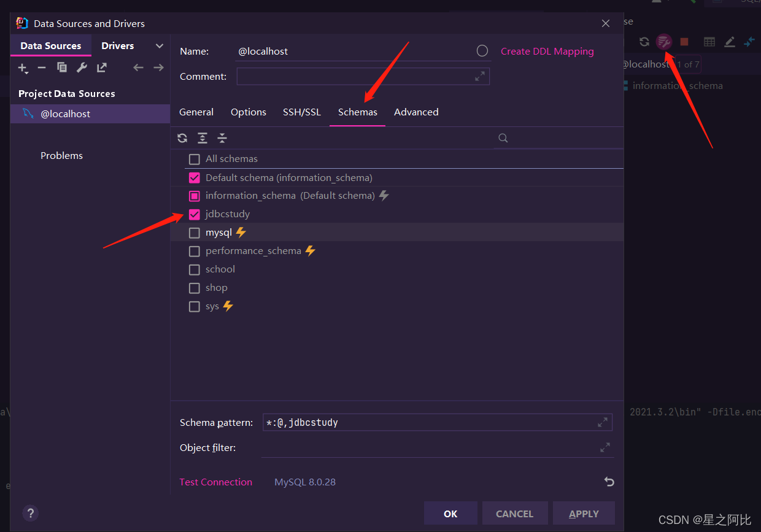Click the pencil edit icon in Database toolbar
The height and width of the screenshot is (532, 761).
point(730,42)
